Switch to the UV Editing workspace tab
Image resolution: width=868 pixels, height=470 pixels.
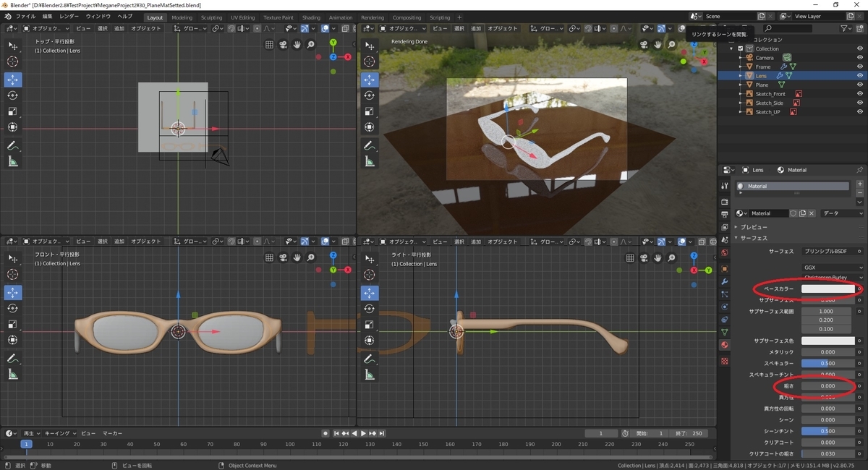243,17
